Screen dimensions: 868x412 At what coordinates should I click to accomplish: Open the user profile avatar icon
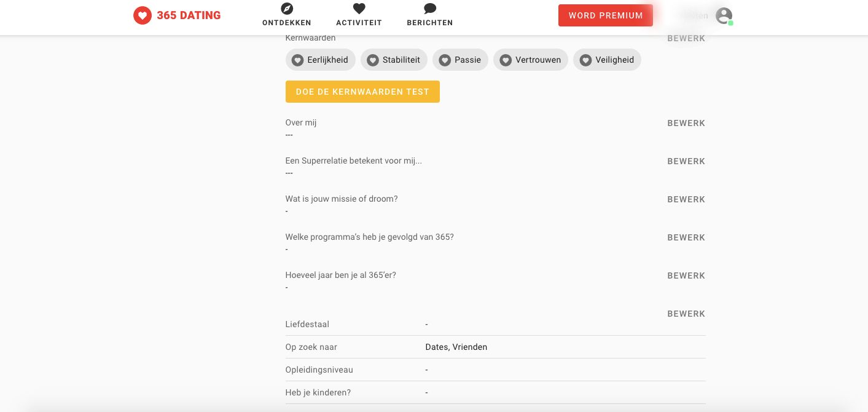tap(724, 15)
